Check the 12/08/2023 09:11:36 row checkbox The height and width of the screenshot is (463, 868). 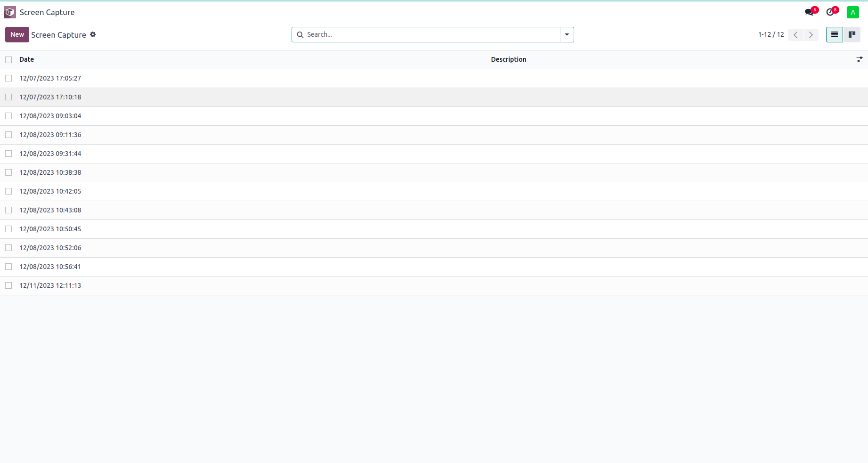point(8,135)
